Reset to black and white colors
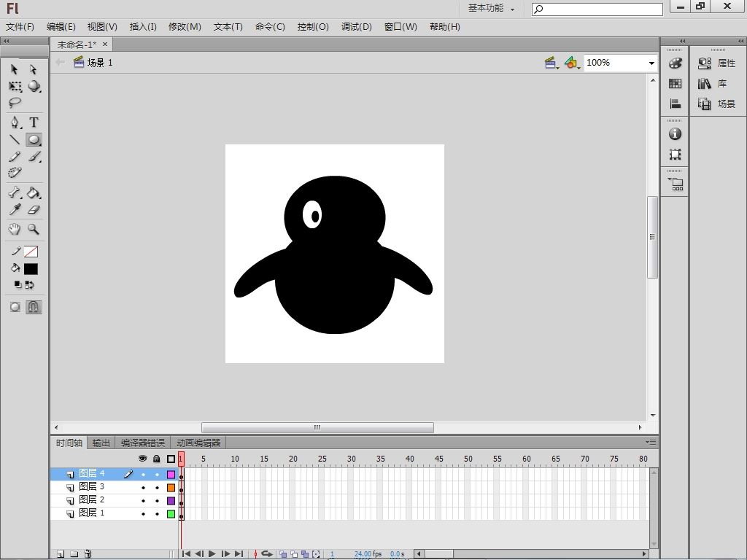The width and height of the screenshot is (747, 560). pos(18,285)
